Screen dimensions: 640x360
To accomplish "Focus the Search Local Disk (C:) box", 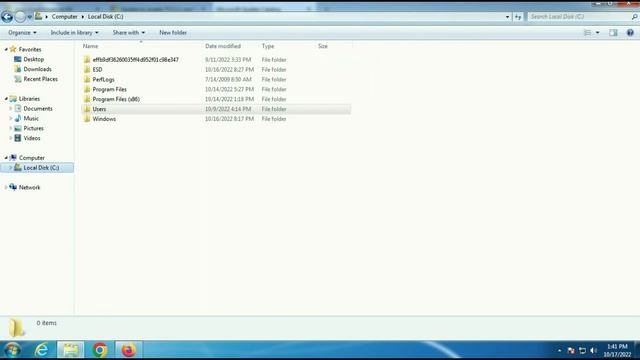I will pos(579,17).
